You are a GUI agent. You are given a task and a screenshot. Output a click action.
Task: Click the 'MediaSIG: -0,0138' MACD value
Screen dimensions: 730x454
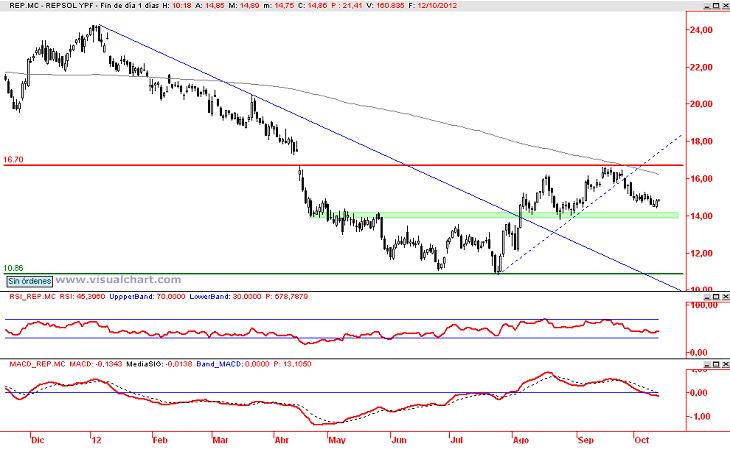[x=159, y=364]
